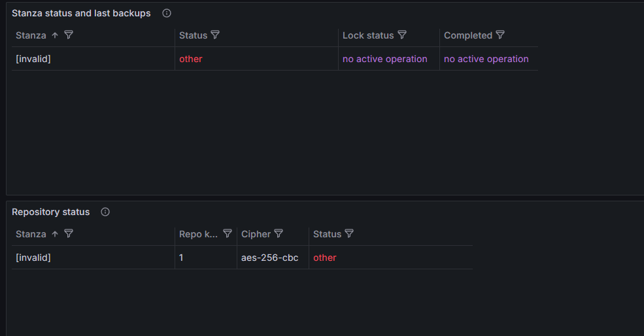The image size is (644, 336).
Task: Select the Repo key value 1 cell
Action: click(x=181, y=258)
